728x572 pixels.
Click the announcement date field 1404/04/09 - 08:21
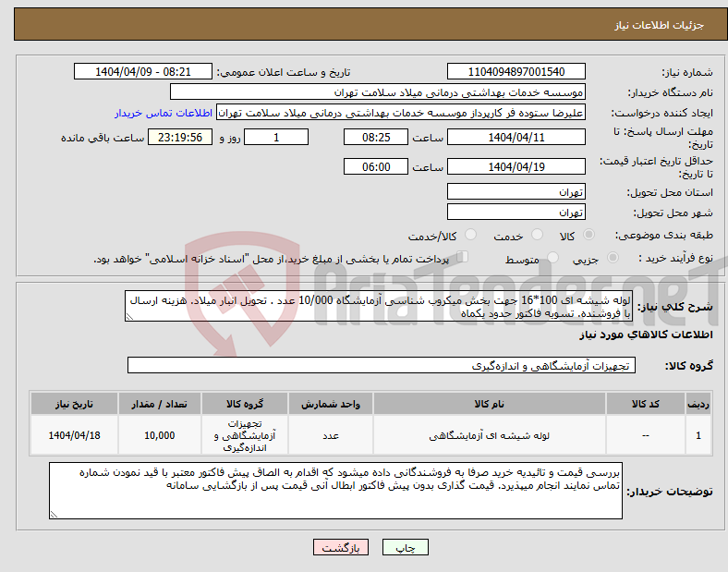pos(143,71)
